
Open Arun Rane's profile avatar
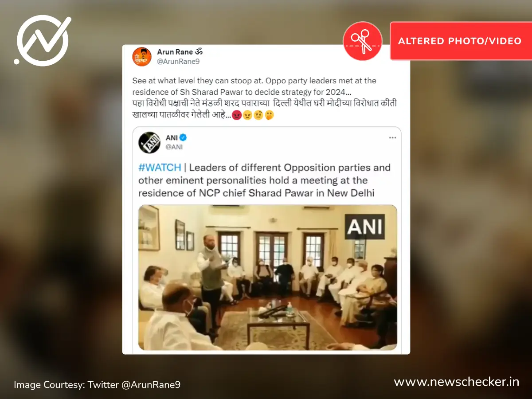(142, 57)
